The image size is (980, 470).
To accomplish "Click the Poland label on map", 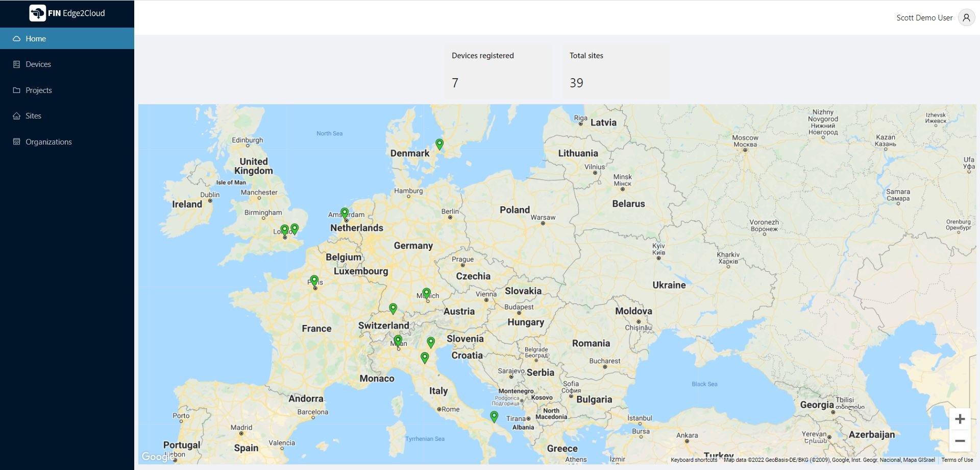I will point(514,210).
